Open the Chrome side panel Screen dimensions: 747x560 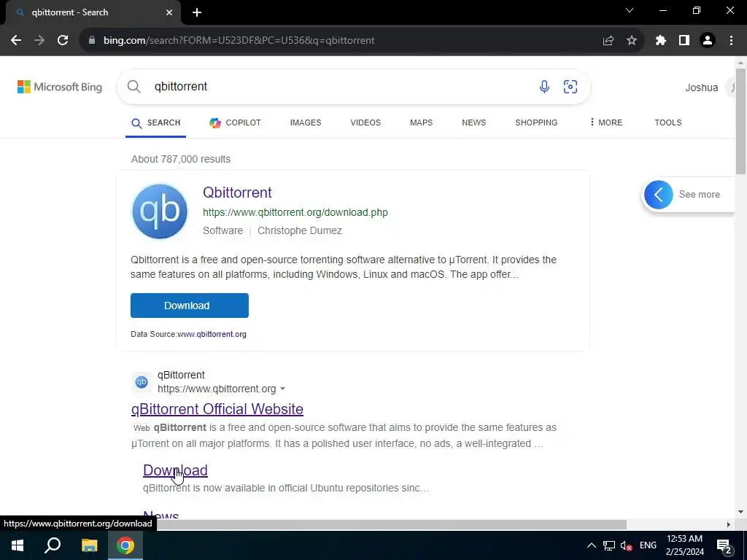(x=684, y=41)
